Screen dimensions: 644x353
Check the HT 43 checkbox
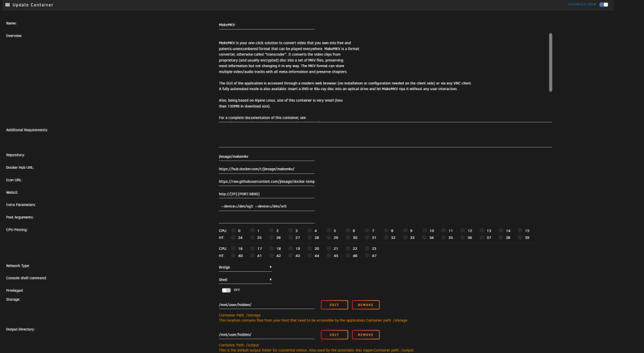click(x=291, y=256)
